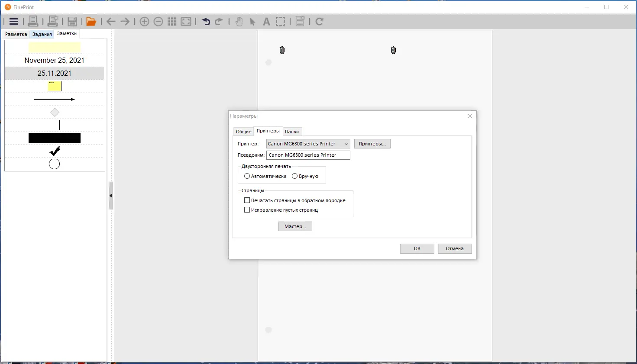Choose the black redaction rectangle

click(55, 138)
